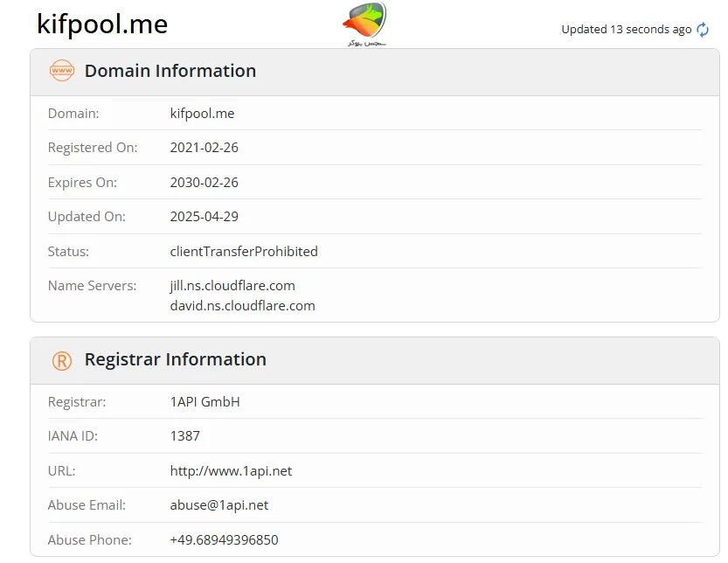Click the jill.ns.cloudflare.com name server
Viewport: 728px width, 563px height.
tap(232, 286)
